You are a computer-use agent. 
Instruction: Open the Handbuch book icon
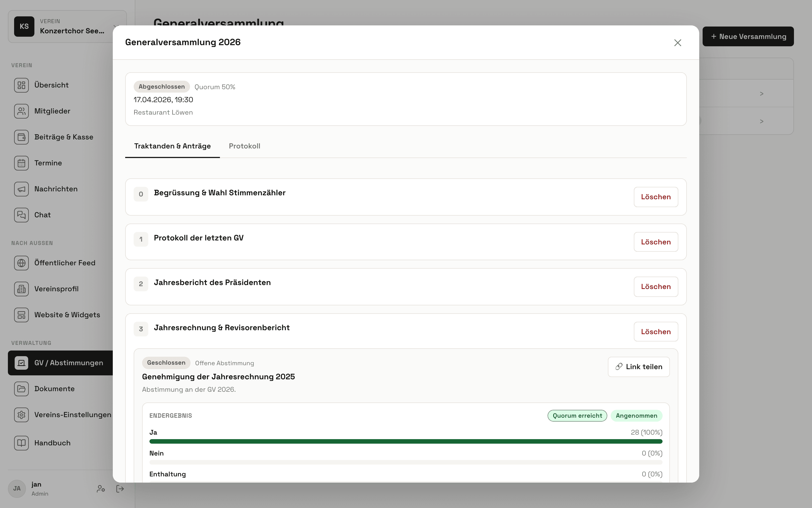[21, 443]
